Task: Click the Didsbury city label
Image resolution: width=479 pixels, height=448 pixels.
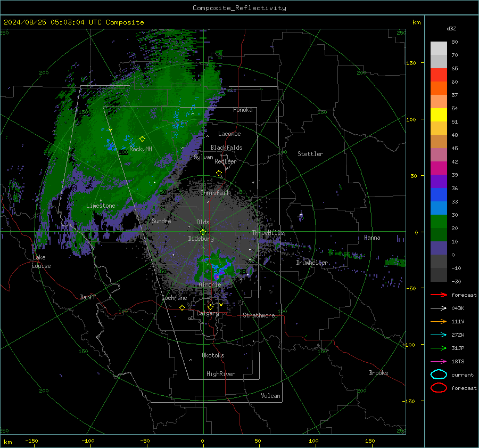Action: pos(201,239)
